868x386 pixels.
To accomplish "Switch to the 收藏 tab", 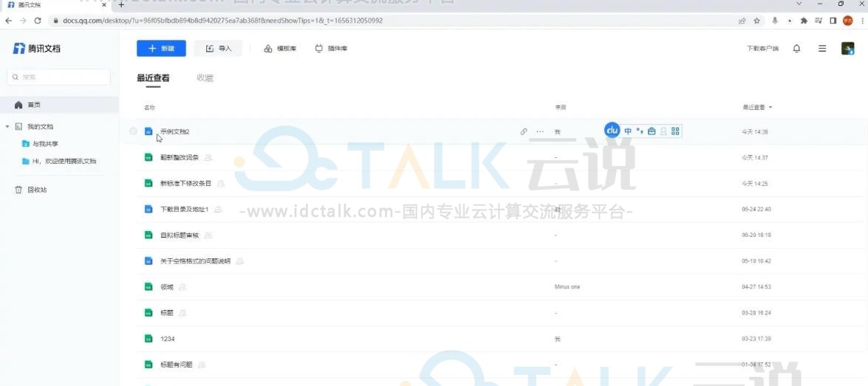I will pos(205,78).
